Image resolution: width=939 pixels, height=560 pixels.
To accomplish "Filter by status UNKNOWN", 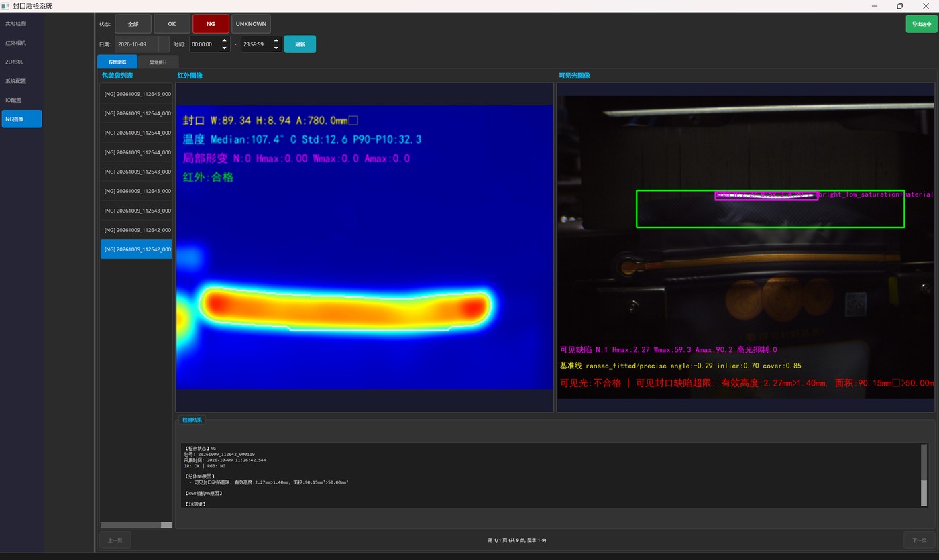I will click(x=251, y=24).
